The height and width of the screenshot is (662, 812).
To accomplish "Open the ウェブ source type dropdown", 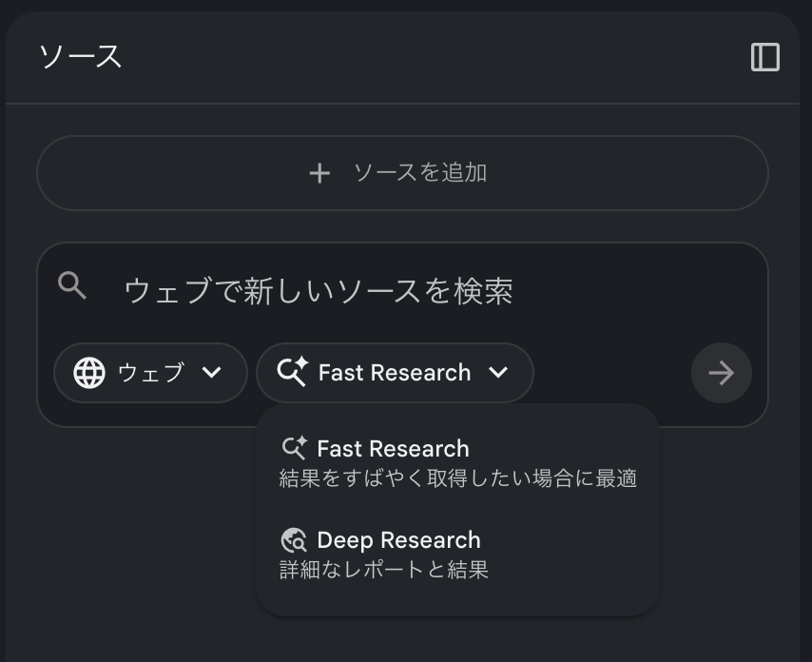I will [150, 373].
